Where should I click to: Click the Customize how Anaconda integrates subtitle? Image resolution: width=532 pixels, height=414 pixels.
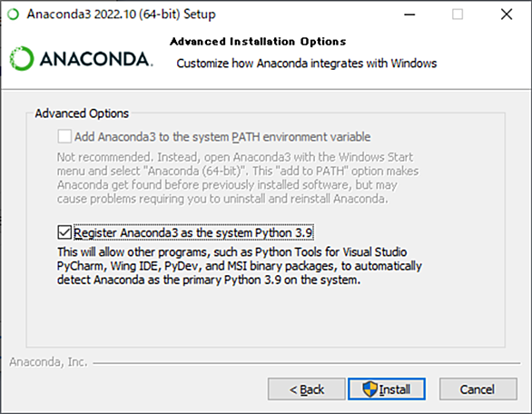pyautogui.click(x=306, y=64)
